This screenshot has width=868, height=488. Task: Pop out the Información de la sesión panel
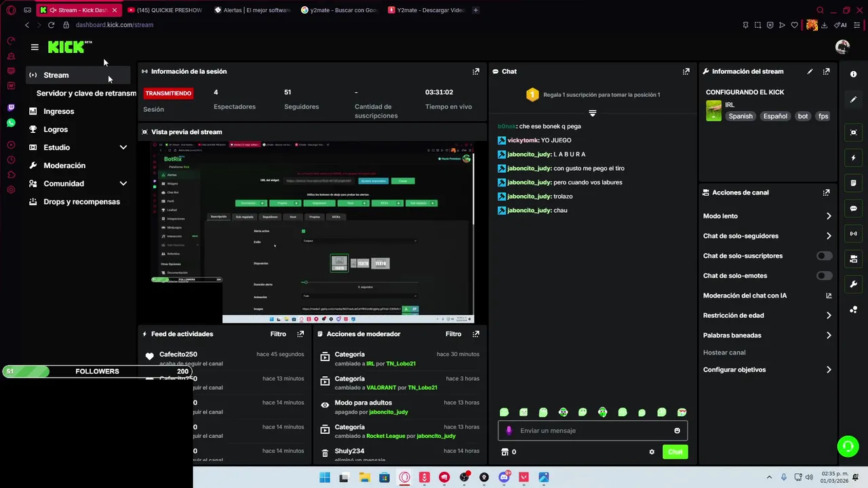(x=476, y=71)
